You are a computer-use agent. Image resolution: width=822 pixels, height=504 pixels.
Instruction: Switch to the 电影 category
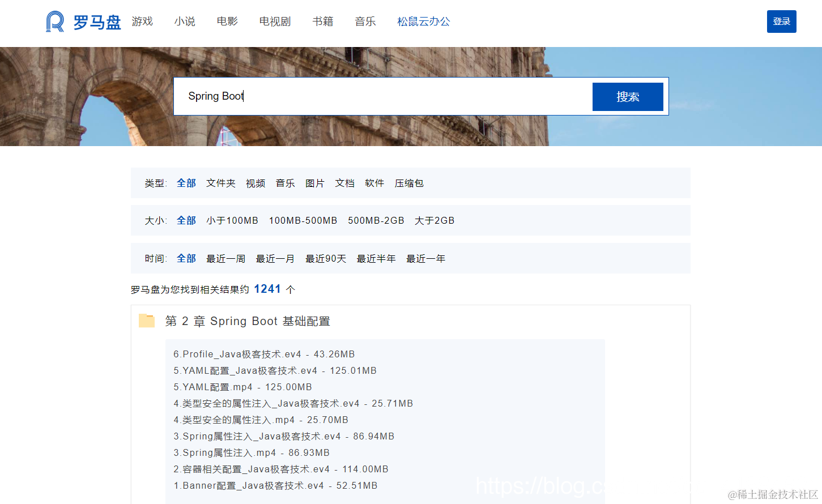[227, 22]
